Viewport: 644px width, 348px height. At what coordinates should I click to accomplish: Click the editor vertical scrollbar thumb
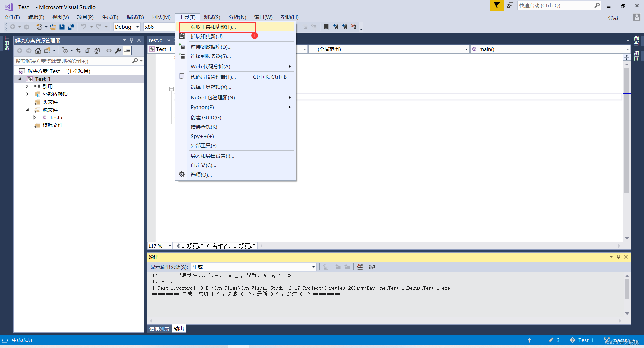click(x=627, y=131)
